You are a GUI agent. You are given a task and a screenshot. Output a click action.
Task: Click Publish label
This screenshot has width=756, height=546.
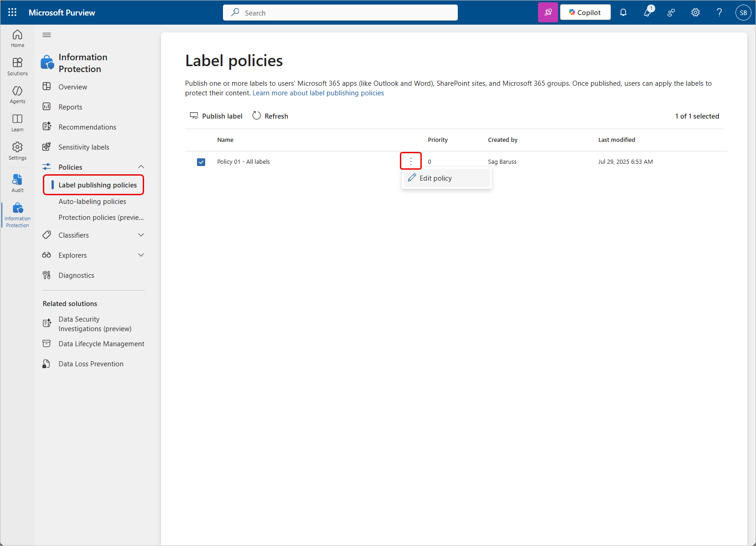pos(216,116)
